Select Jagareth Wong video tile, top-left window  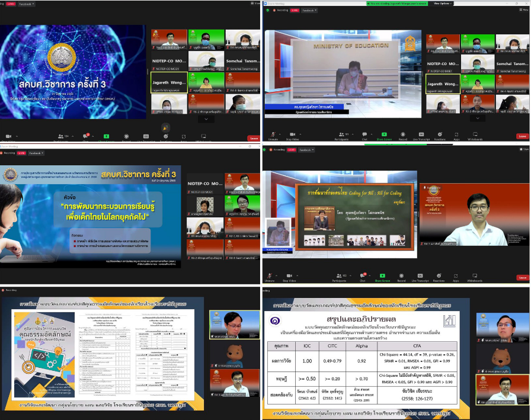169,82
